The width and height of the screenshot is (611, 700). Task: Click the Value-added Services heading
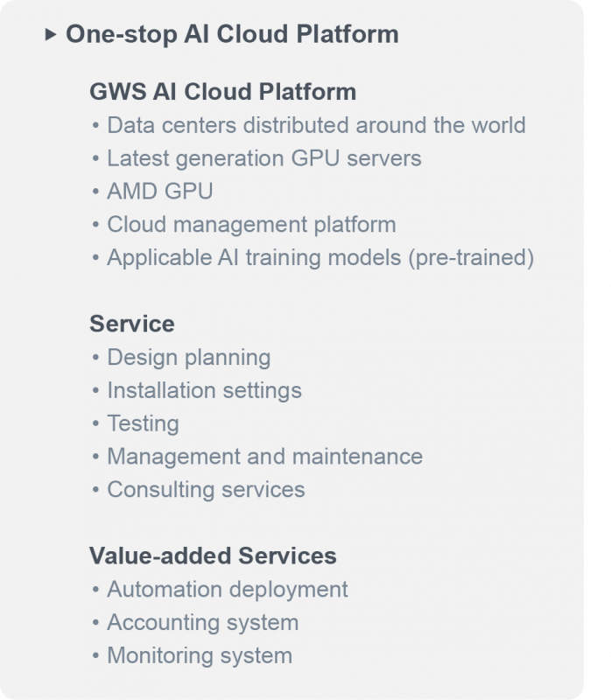coord(213,556)
